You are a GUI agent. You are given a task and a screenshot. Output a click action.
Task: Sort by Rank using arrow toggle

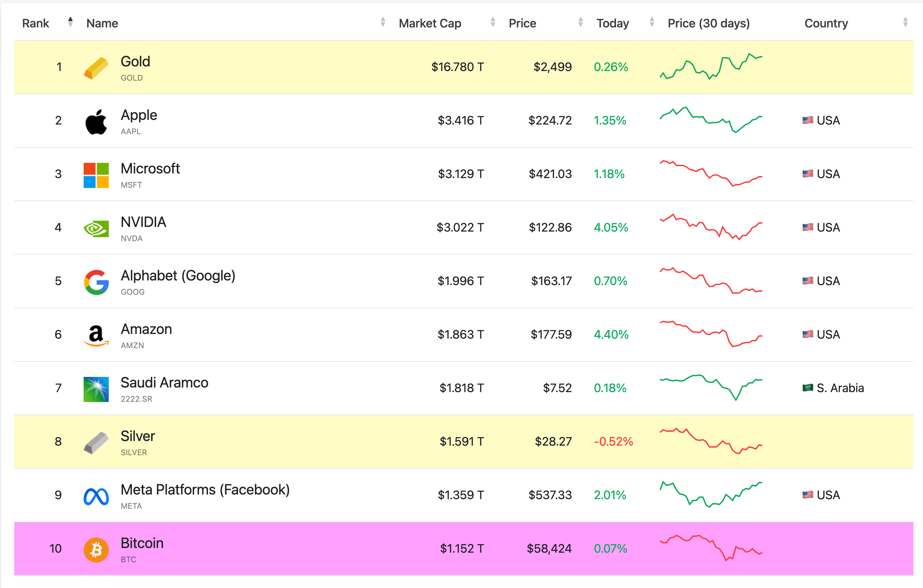[70, 22]
